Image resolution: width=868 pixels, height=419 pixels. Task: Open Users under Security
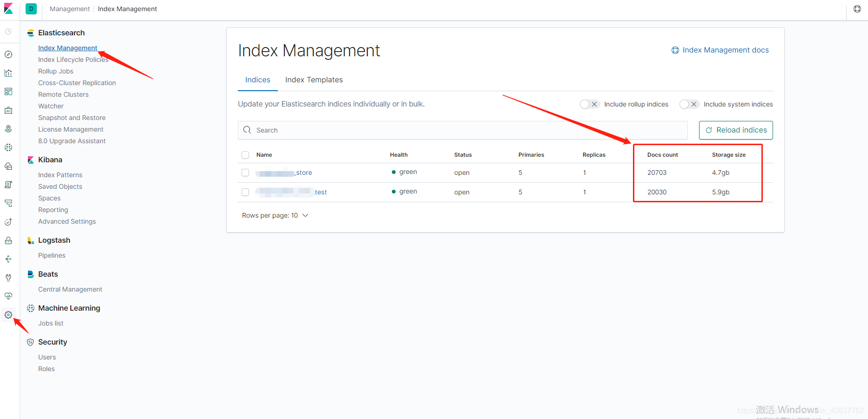tap(47, 357)
